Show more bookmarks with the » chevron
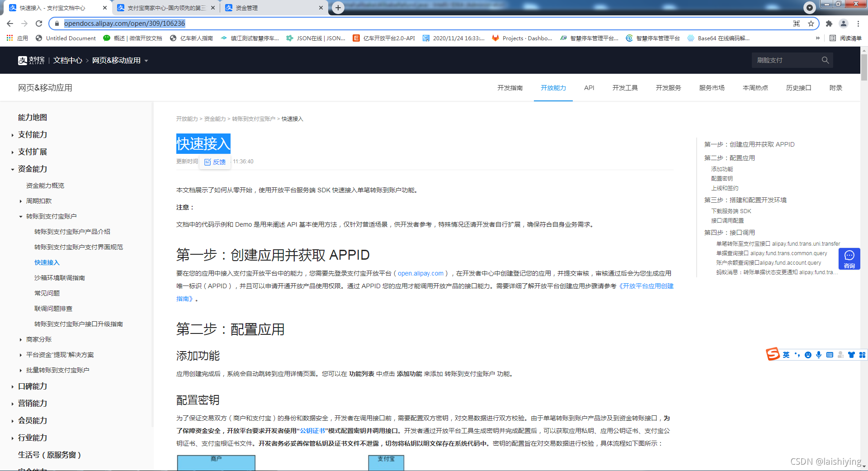 click(x=817, y=38)
